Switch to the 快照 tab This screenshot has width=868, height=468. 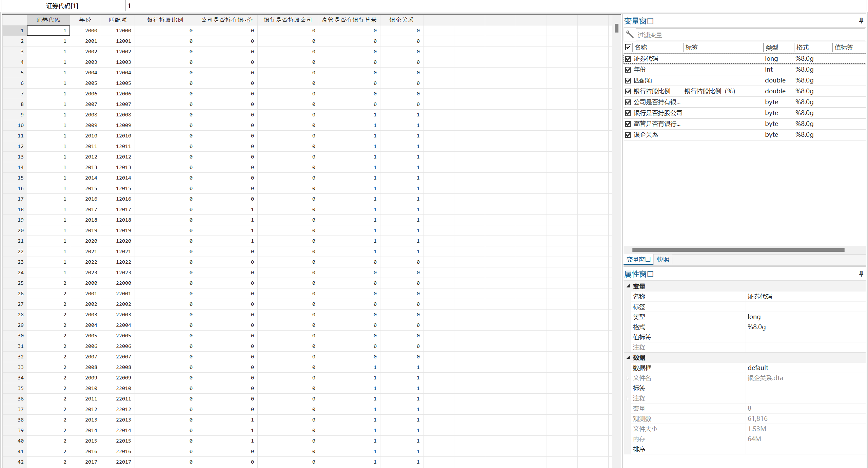(663, 260)
